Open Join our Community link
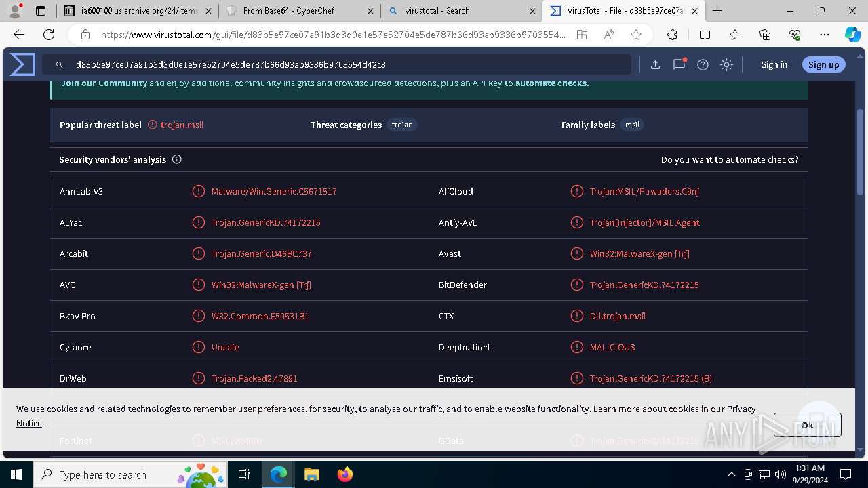 pos(104,83)
